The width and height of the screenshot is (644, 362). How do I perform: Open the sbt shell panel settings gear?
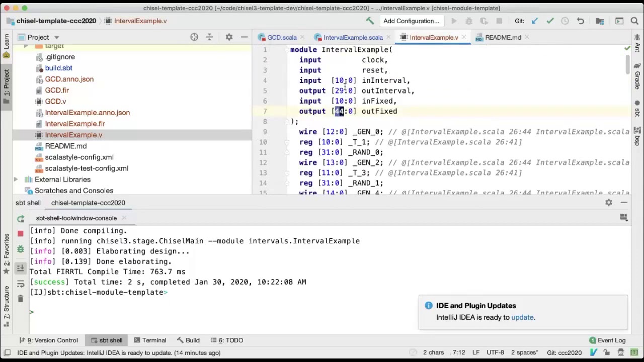[609, 203]
